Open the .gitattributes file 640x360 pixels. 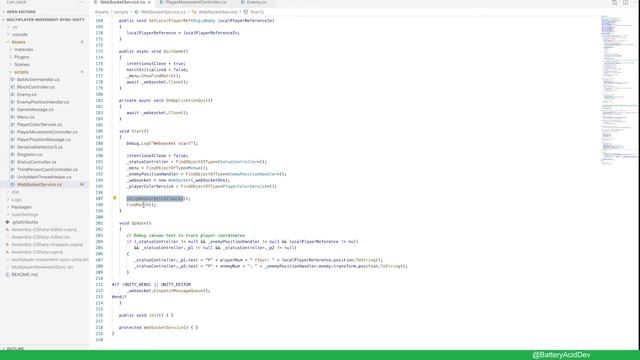pos(25,222)
